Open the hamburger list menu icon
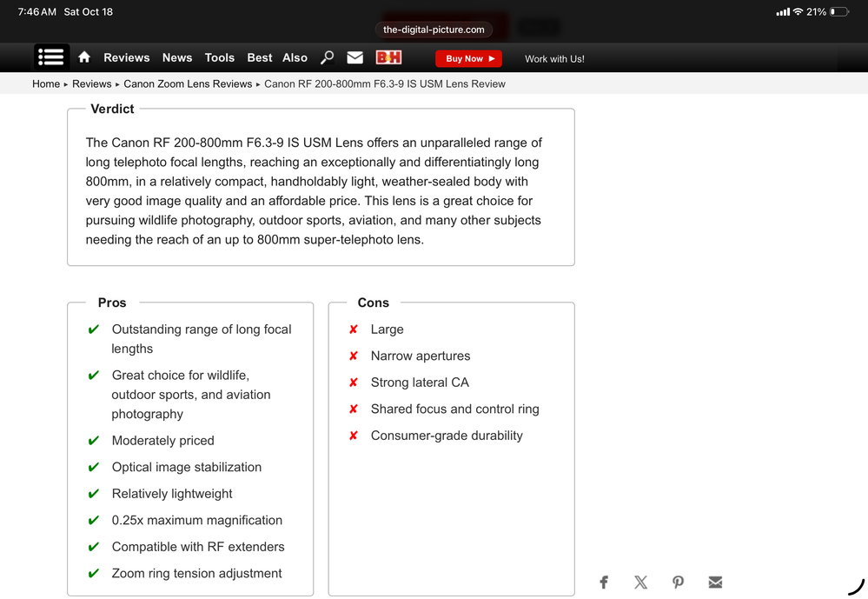 (x=51, y=57)
